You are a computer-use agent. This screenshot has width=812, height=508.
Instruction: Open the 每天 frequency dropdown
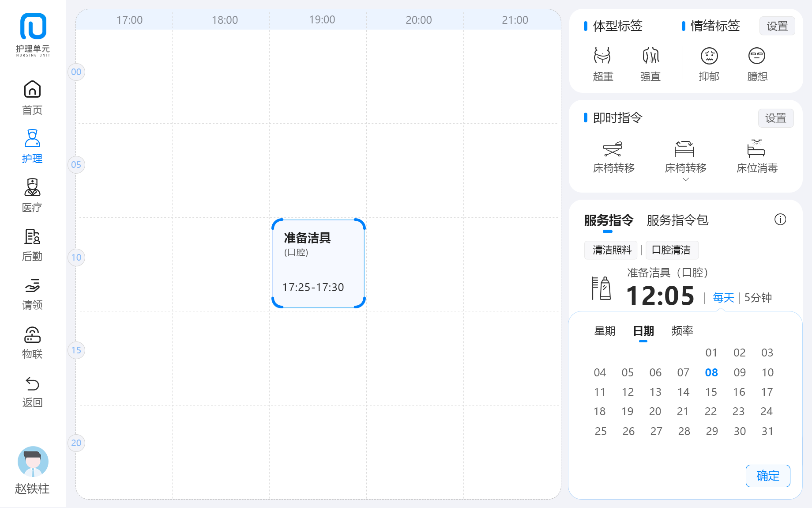(x=723, y=298)
